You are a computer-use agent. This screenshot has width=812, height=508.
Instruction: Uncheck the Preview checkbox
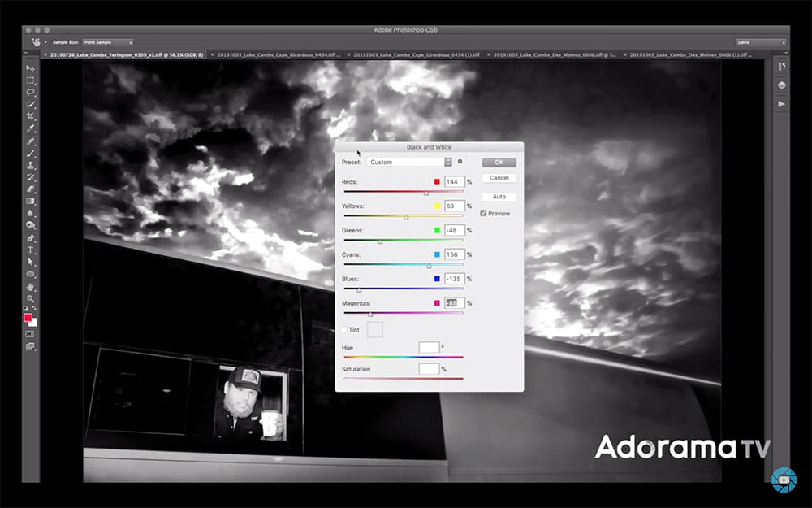coord(484,213)
